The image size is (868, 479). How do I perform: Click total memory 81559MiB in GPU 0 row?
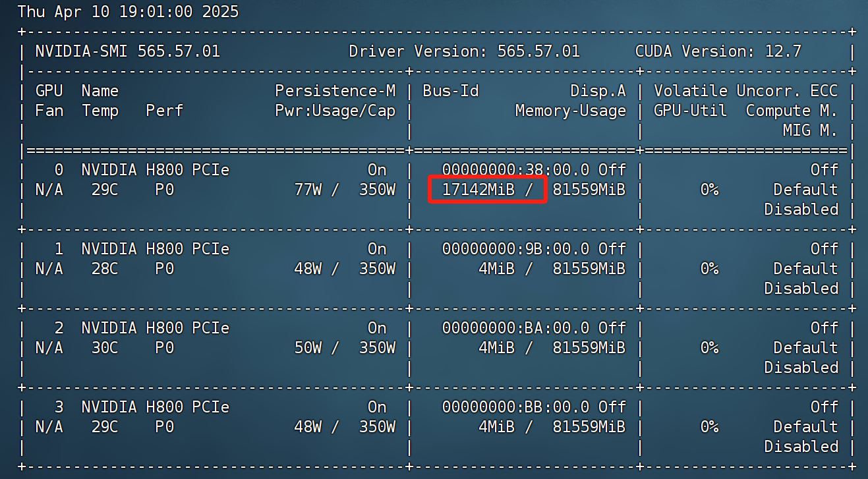[589, 190]
